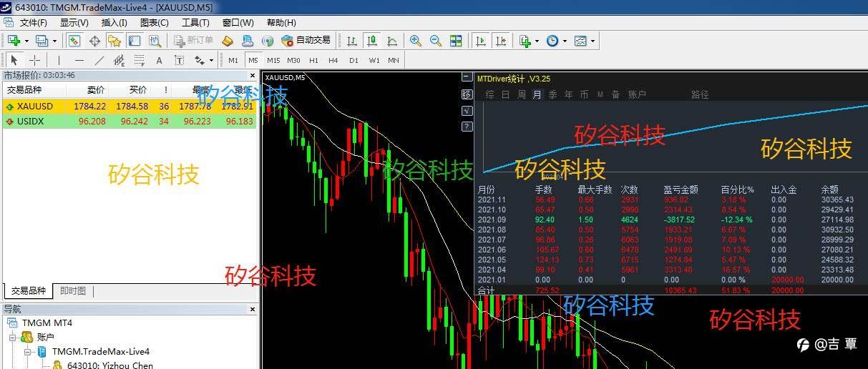Select the text label T tool
868x369 pixels.
pyautogui.click(x=180, y=60)
